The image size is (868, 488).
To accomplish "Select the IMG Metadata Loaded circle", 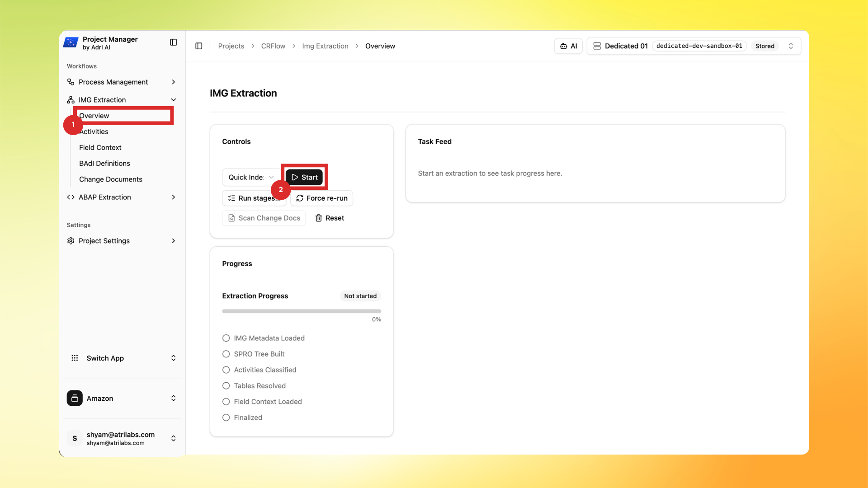I will coord(226,338).
